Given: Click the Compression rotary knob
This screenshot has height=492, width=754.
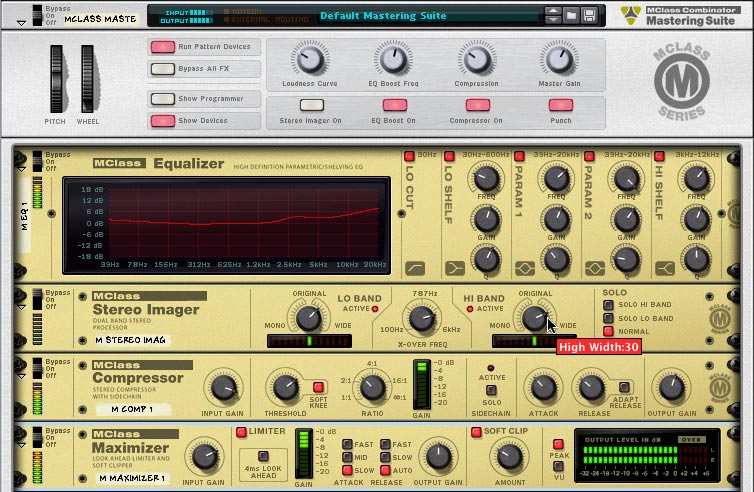Looking at the screenshot, I should tap(477, 60).
